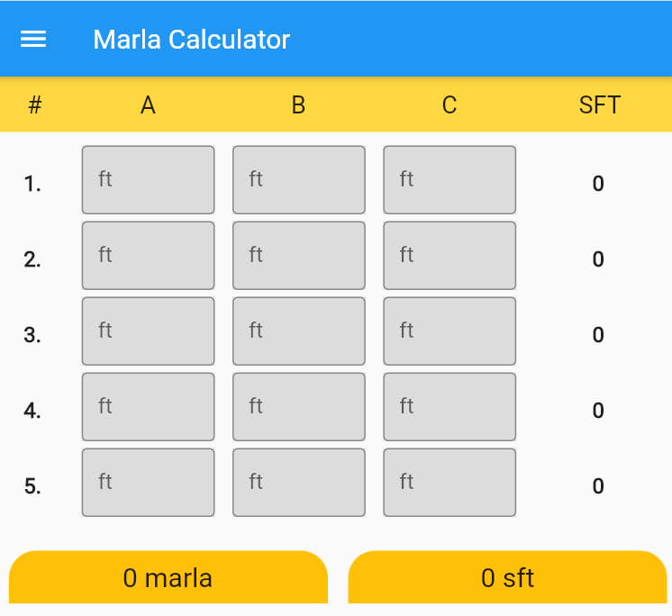Click row 5 column A ft field

point(149,483)
